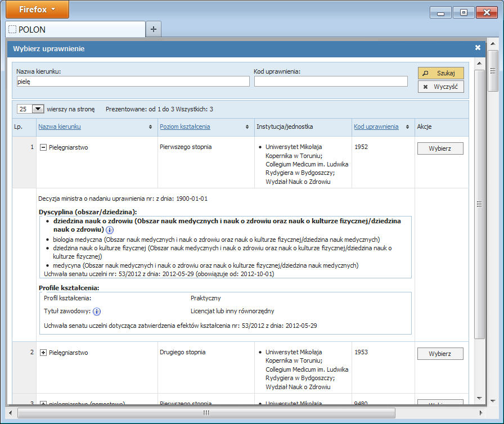Click Wybierz for permission code 1952
Image resolution: width=504 pixels, height=424 pixels.
pyautogui.click(x=440, y=148)
